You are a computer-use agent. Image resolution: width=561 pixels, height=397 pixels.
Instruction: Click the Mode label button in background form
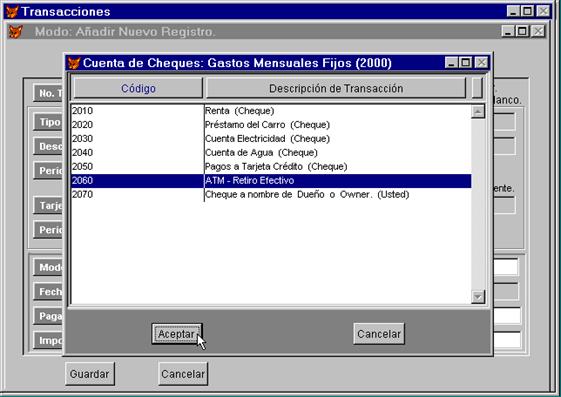click(x=49, y=267)
